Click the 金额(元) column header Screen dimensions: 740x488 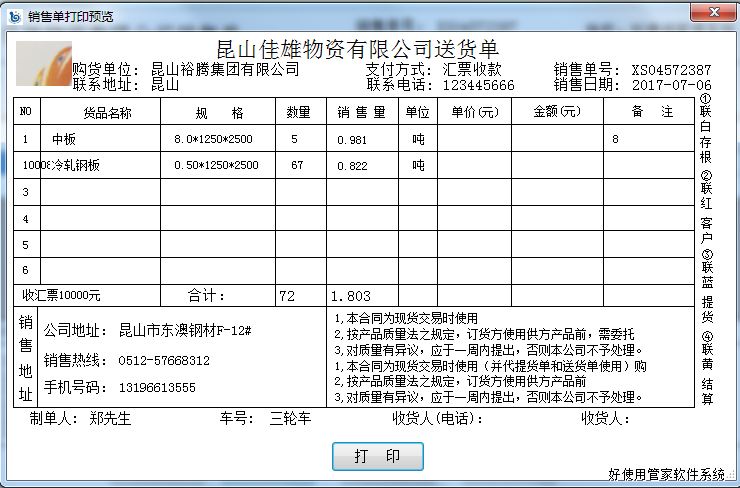[x=557, y=112]
